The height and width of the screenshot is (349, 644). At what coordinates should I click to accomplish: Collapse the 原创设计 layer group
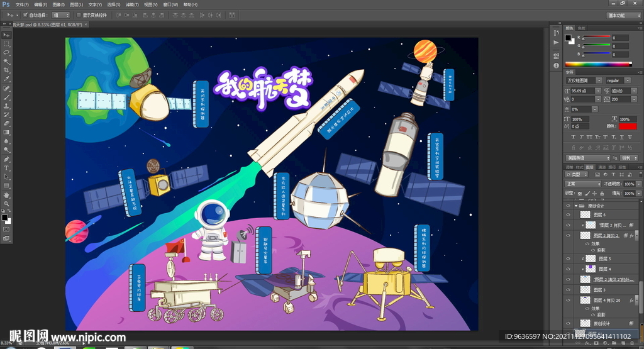pyautogui.click(x=576, y=206)
